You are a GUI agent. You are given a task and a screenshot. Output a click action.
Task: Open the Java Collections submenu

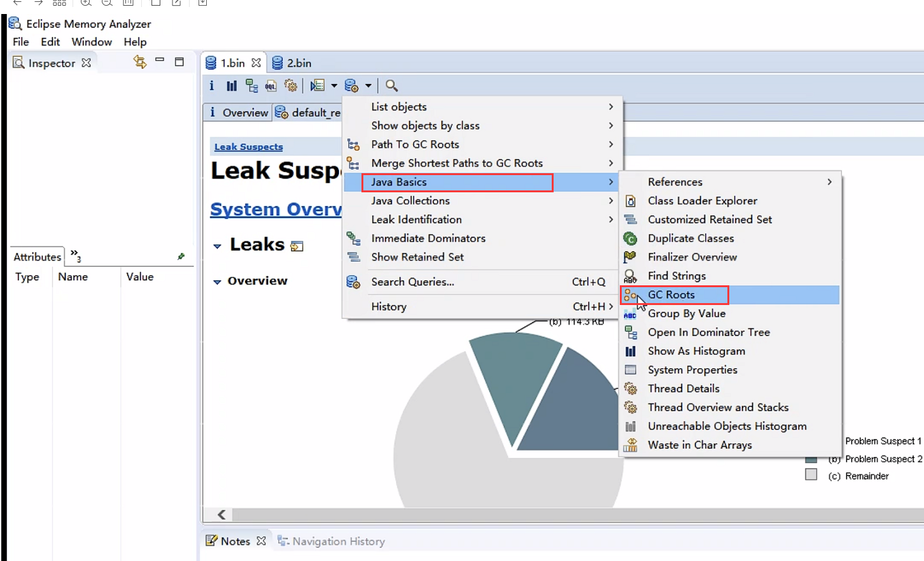click(x=482, y=201)
